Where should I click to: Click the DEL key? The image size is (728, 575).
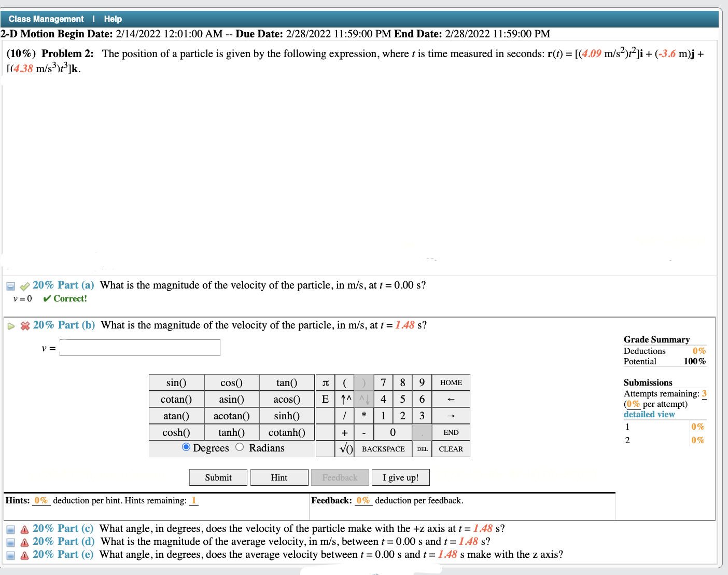click(x=422, y=449)
